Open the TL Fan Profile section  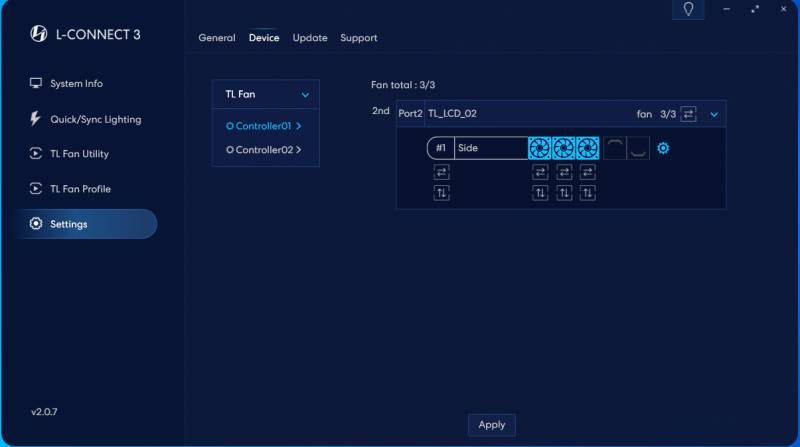[x=70, y=189]
